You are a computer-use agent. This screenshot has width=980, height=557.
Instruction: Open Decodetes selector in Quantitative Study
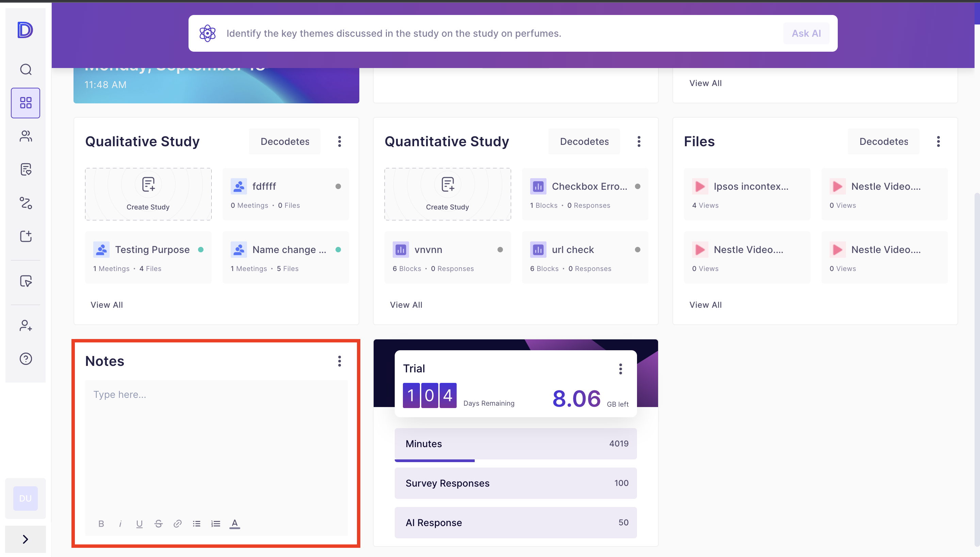pyautogui.click(x=584, y=141)
